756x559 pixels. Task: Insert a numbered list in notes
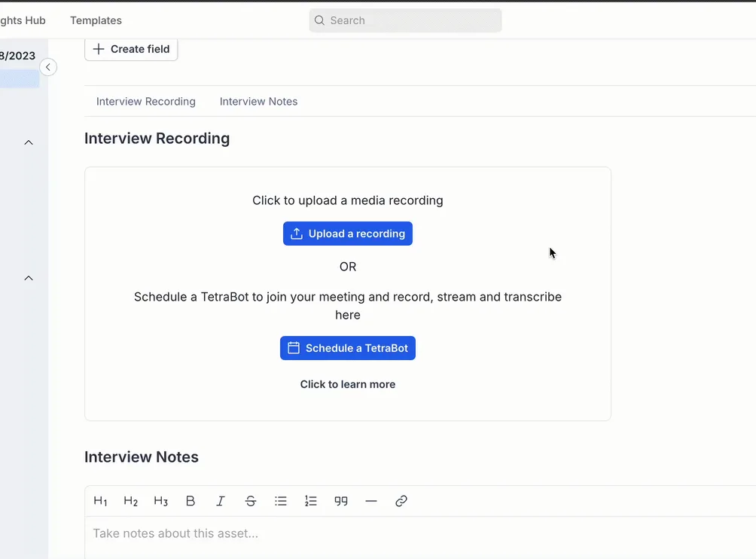(311, 501)
